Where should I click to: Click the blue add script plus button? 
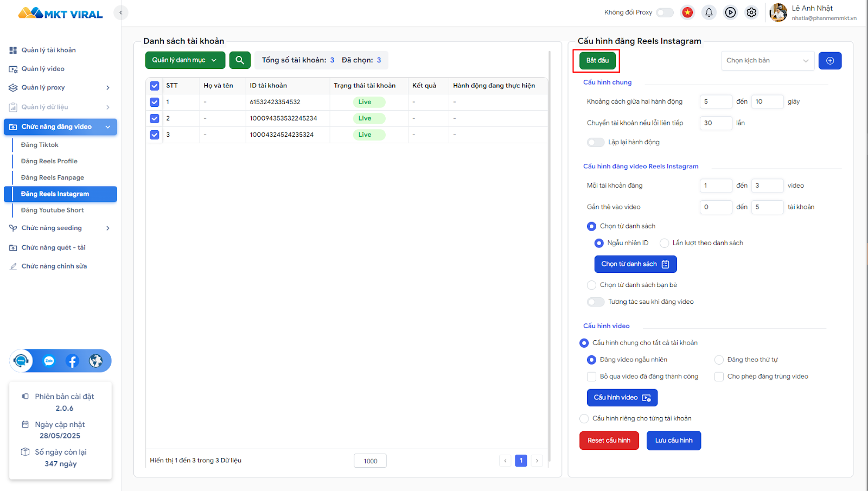tap(830, 61)
